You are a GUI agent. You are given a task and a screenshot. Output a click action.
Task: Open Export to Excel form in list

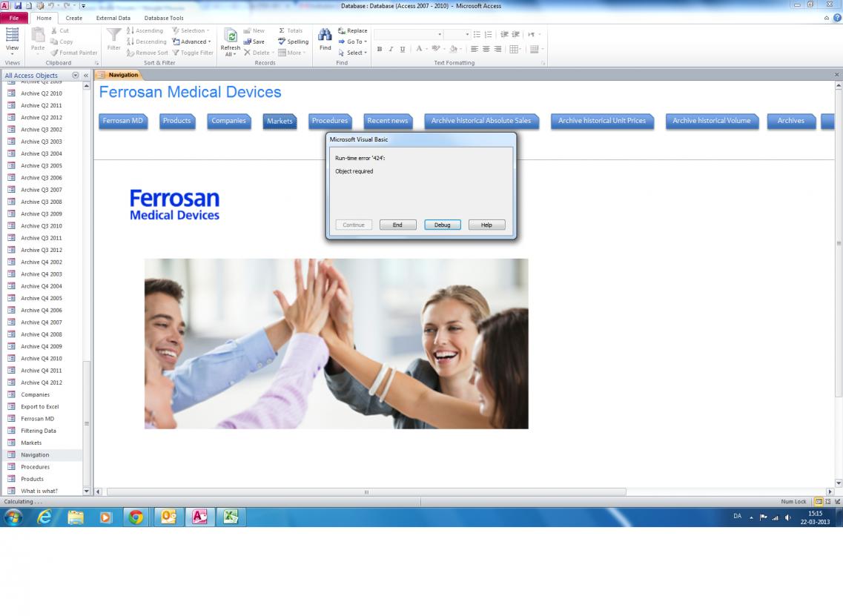tap(42, 407)
